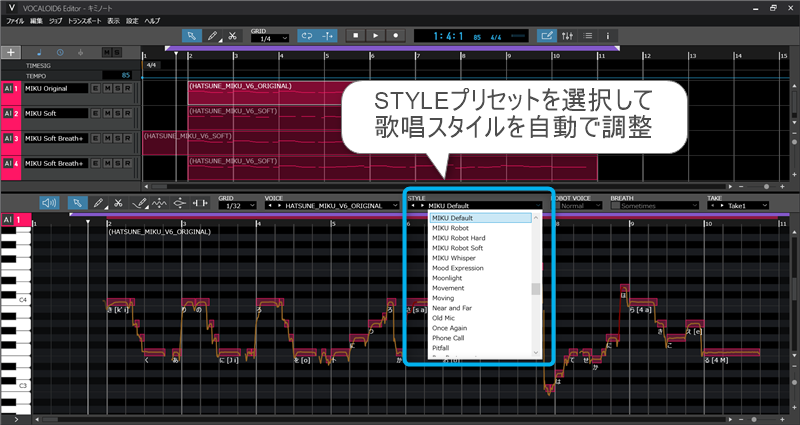800x425 pixels.
Task: Select the pencil tool in top toolbar
Action: (212, 36)
